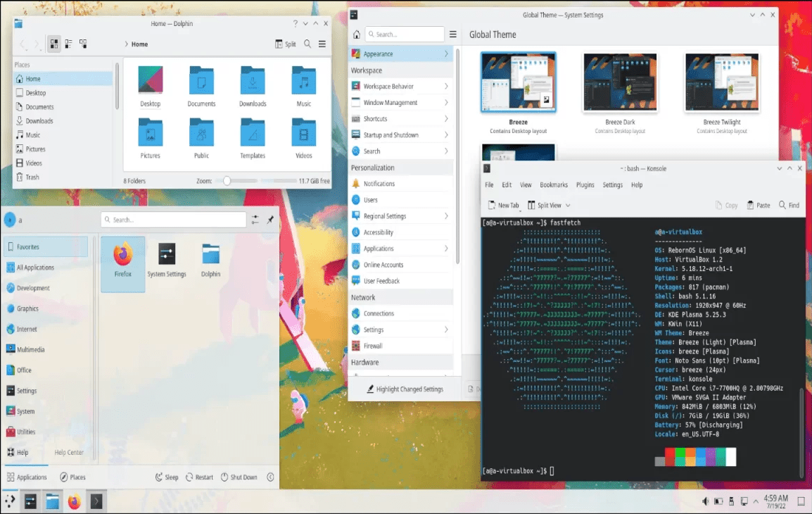
Task: Open launcher configure icon beside search
Action: [x=255, y=220]
